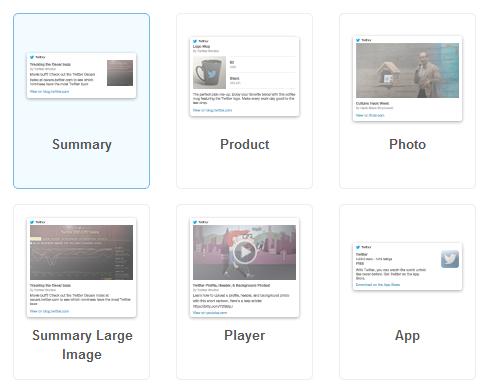
Task: Click the small thumbnail in Summary preview
Action: [120, 73]
